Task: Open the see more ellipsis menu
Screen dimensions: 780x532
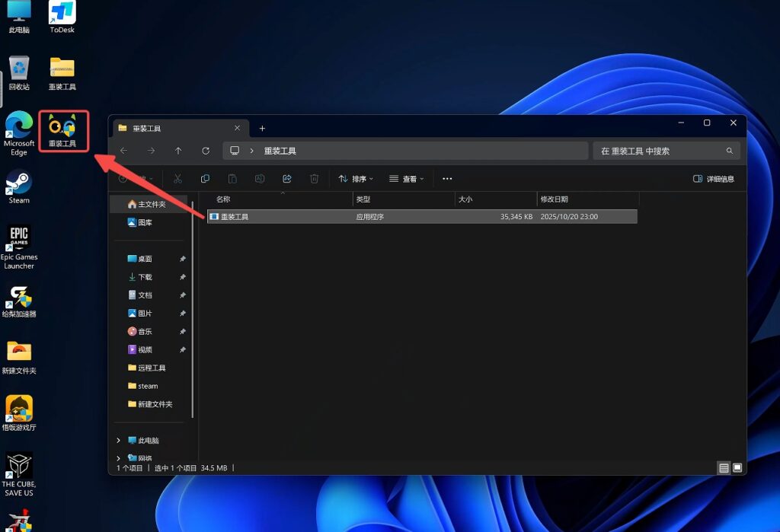Action: pos(447,179)
